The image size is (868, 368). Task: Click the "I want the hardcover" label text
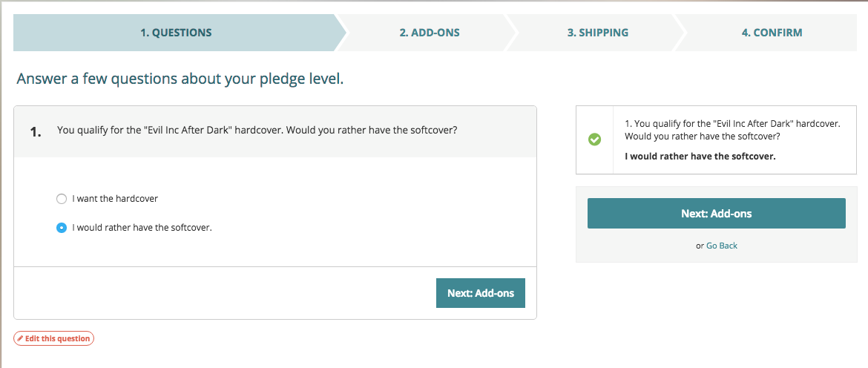pyautogui.click(x=115, y=199)
